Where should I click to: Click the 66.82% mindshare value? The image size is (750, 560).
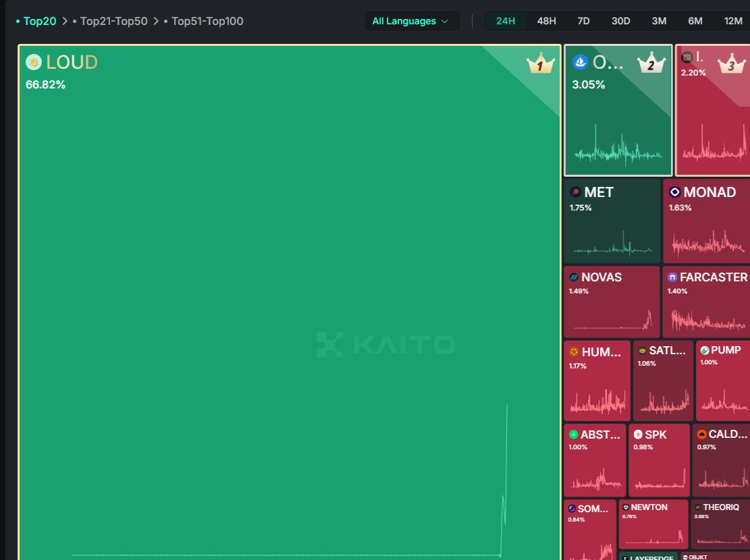[45, 84]
